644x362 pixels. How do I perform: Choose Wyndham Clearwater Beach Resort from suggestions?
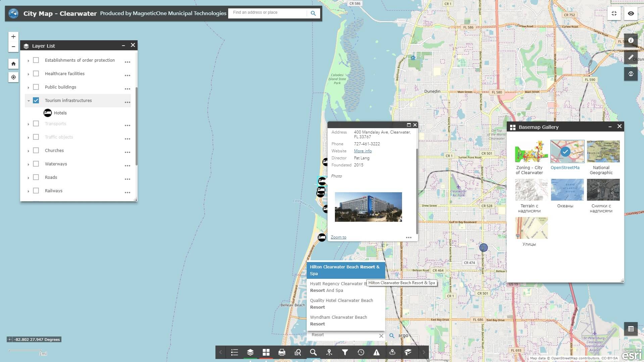tap(338, 320)
